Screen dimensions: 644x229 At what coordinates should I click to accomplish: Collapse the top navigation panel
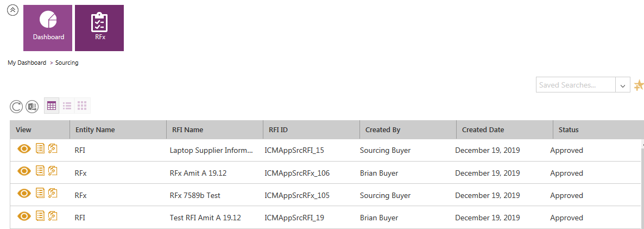pyautogui.click(x=12, y=10)
